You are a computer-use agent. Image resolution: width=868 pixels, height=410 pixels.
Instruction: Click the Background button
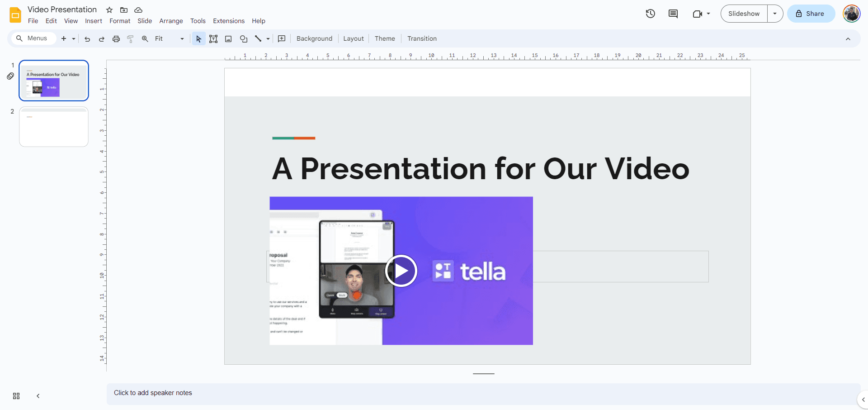tap(314, 39)
